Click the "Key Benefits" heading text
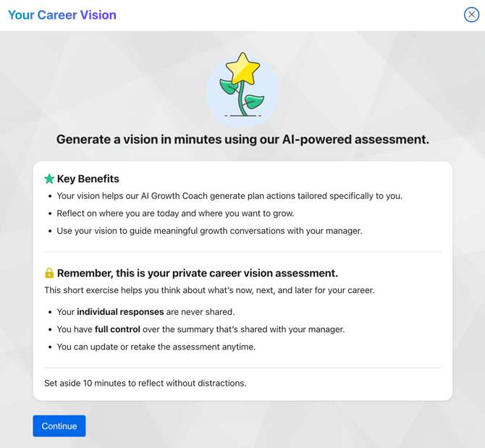The image size is (485, 448). [x=88, y=179]
